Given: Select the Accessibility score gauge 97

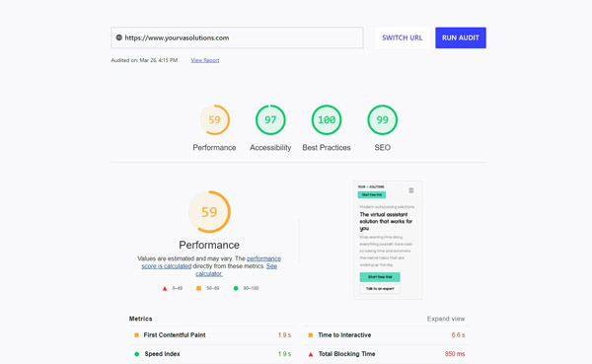Looking at the screenshot, I should [270, 119].
